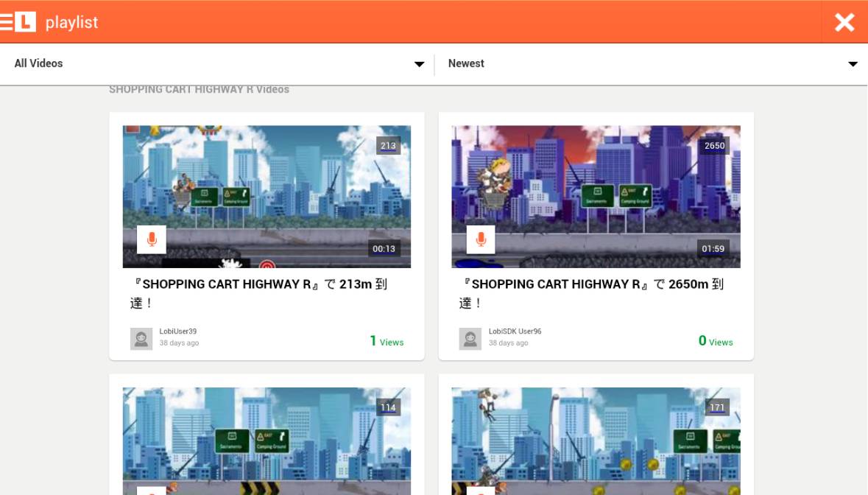Image resolution: width=868 pixels, height=495 pixels.
Task: Open the LobiUser39 username
Action: pyautogui.click(x=177, y=331)
